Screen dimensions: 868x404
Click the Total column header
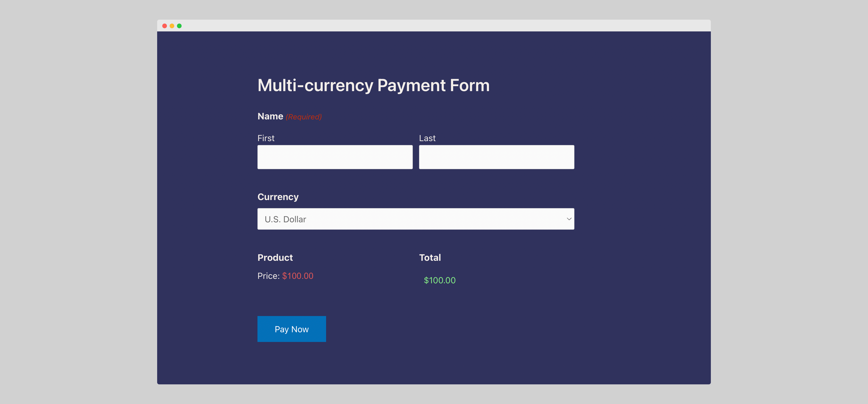coord(430,257)
